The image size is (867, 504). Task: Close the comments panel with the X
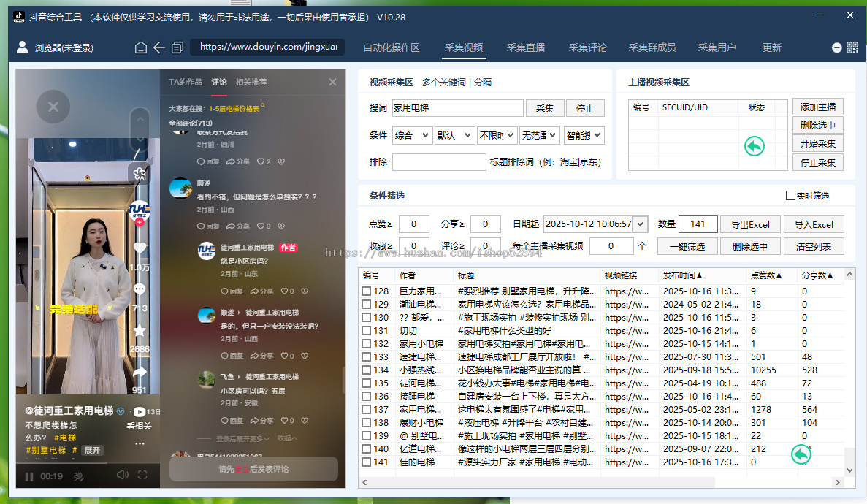tap(332, 82)
